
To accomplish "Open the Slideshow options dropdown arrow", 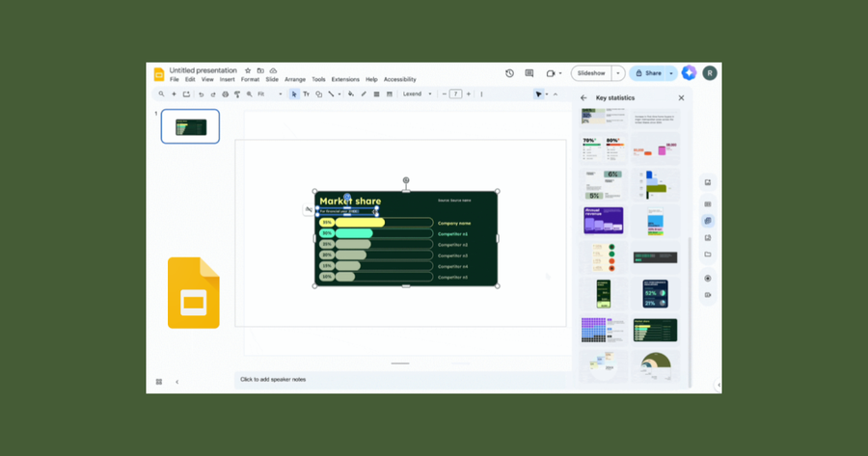I will (618, 73).
